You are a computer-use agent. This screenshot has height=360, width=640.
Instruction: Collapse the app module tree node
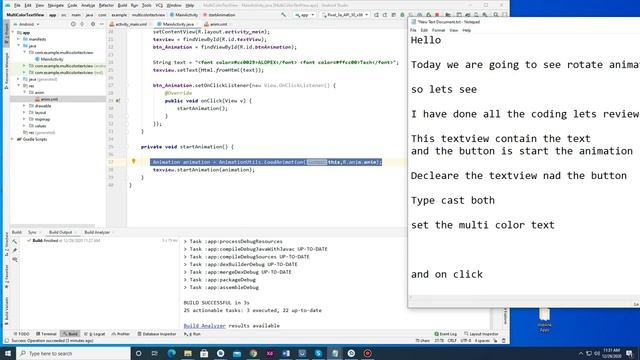[13, 32]
